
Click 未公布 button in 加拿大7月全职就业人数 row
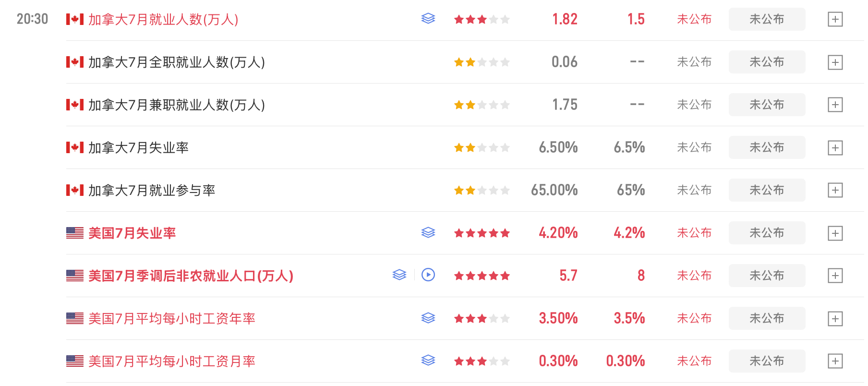tap(767, 62)
